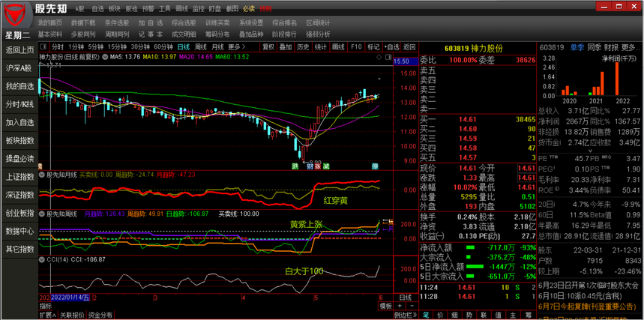The image size is (644, 320).
Task: Open the 必读 menu item
Action: point(248,9)
